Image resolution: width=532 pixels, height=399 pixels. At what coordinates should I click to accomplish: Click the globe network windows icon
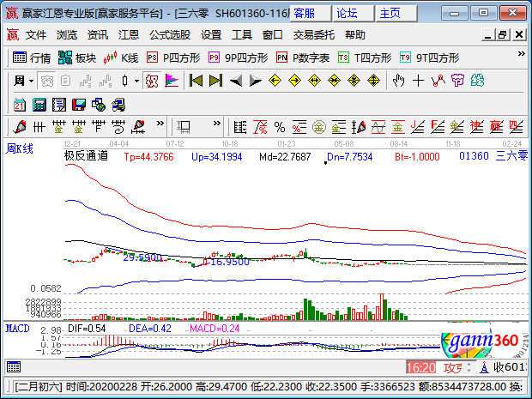pyautogui.click(x=99, y=105)
